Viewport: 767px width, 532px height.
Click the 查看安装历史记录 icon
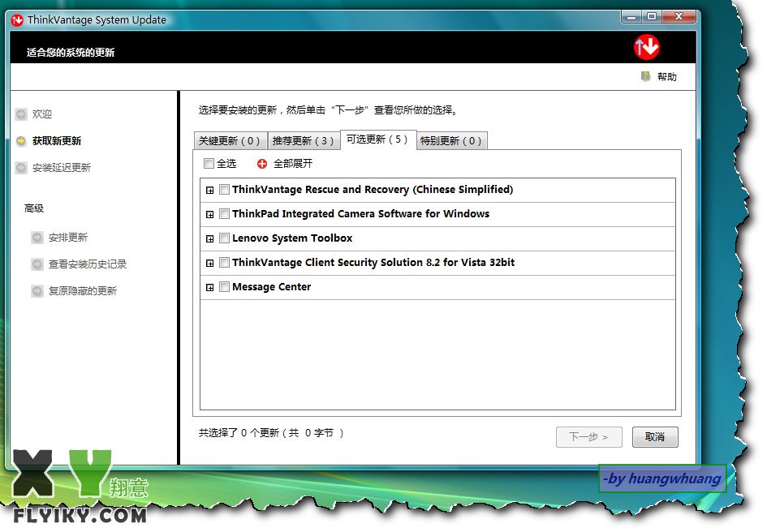[x=37, y=264]
